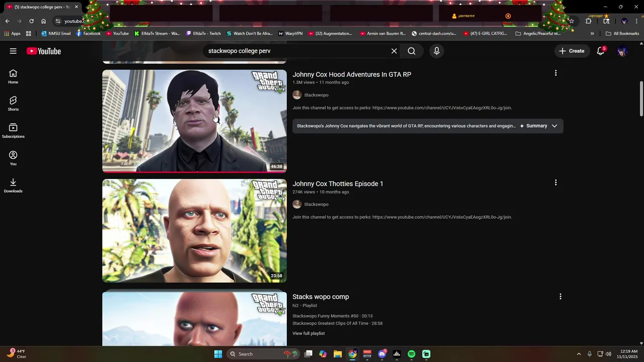The height and width of the screenshot is (362, 644).
Task: Open Johnny Cox Thotties Episode 1 title
Action: 338,184
